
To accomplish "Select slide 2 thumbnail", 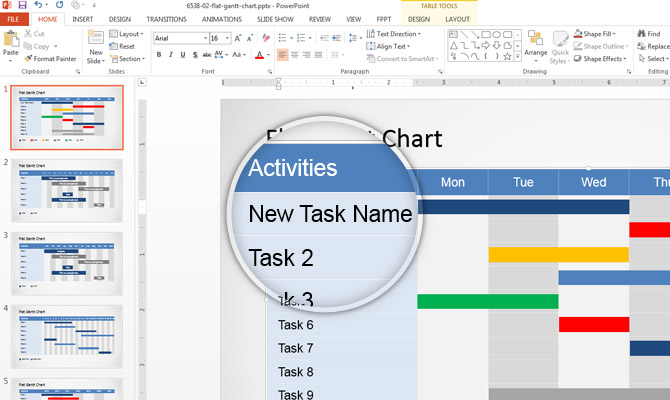I will [x=67, y=191].
